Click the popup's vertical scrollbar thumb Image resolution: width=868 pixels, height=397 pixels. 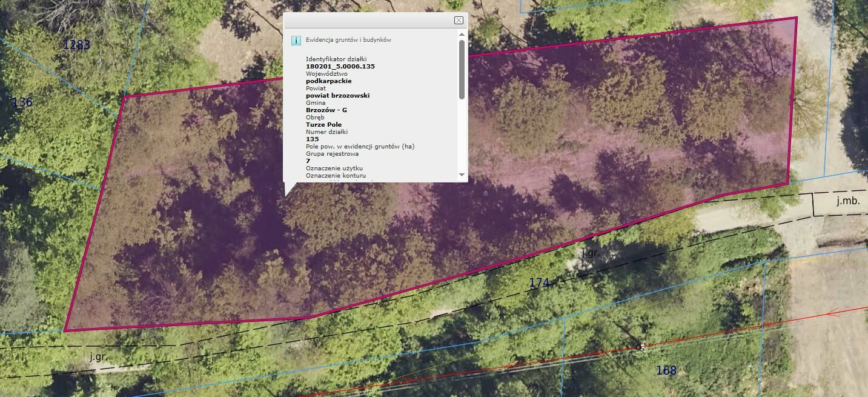pos(462,70)
